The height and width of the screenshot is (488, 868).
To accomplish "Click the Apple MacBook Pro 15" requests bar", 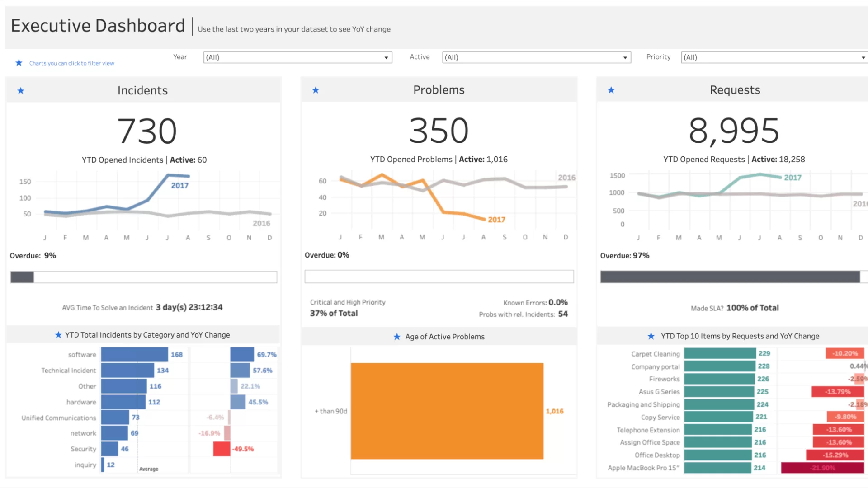I will 717,468.
